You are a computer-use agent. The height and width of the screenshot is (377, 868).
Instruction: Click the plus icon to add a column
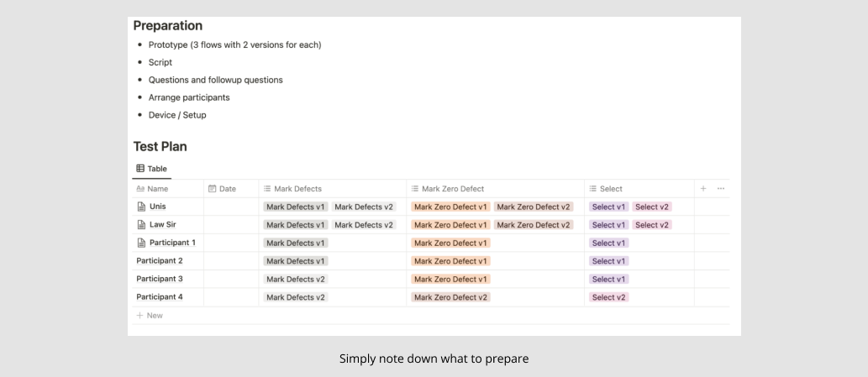pos(703,188)
